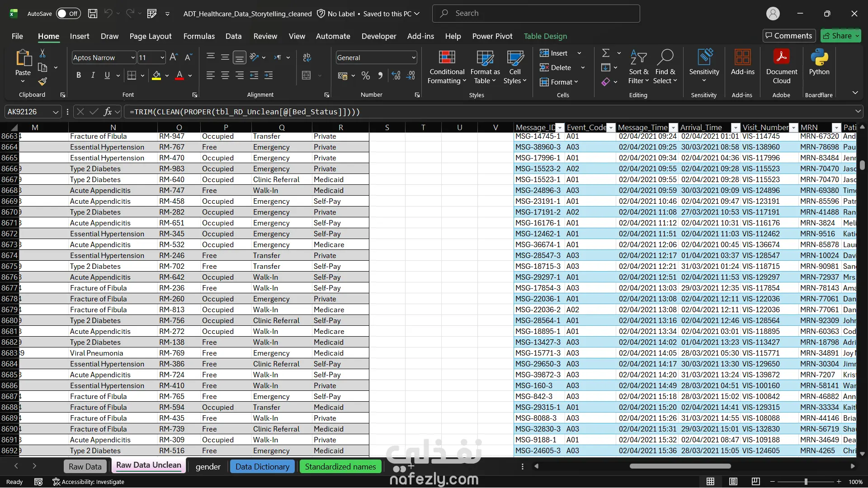Switch to Page Break Preview in status bar
868x488 pixels.
[x=756, y=482]
